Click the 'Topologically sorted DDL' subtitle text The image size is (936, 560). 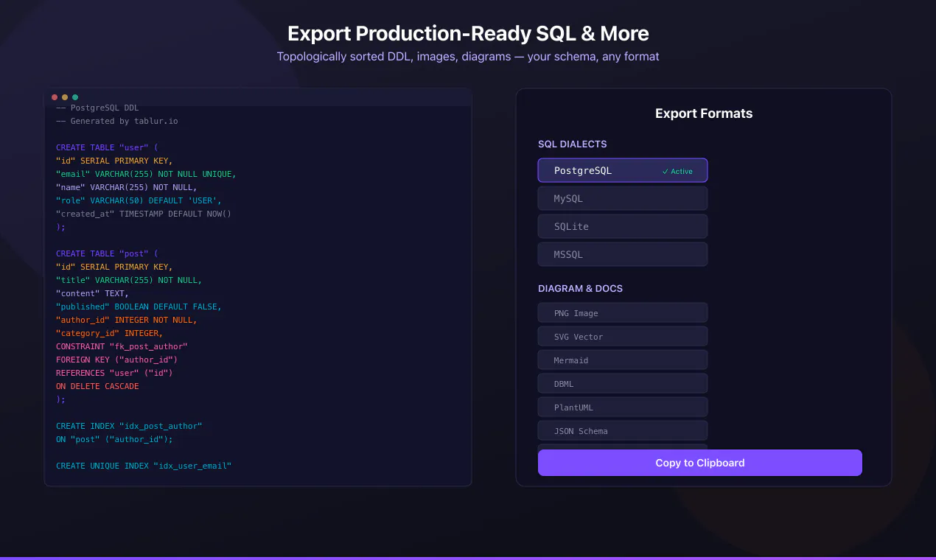(343, 57)
